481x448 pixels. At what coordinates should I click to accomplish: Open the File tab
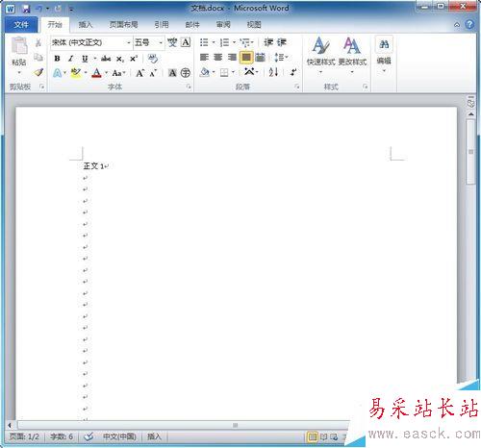[x=21, y=25]
